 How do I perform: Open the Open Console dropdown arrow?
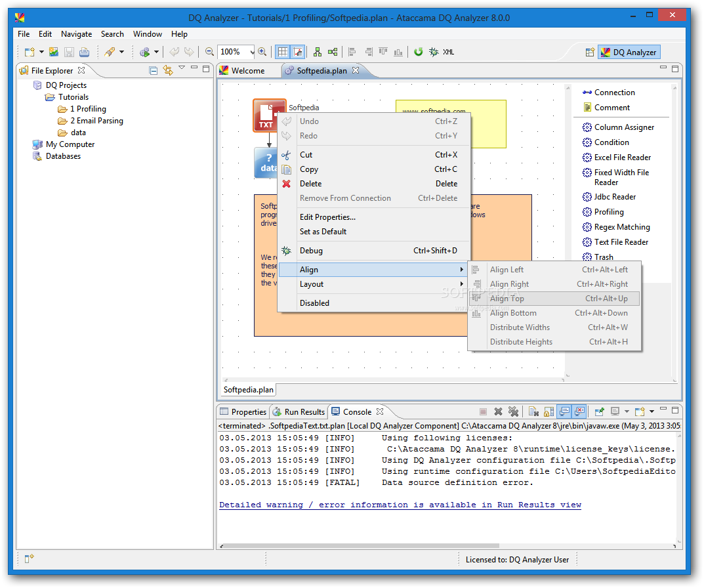click(x=652, y=411)
